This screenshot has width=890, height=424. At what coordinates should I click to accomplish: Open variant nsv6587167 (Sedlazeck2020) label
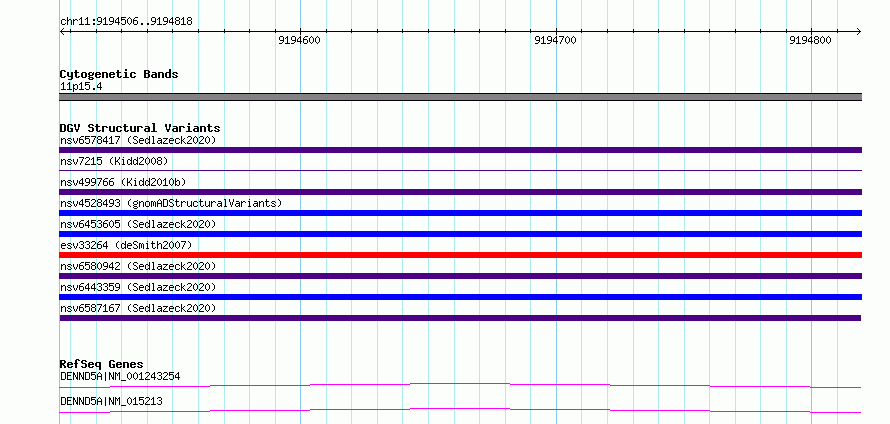[x=138, y=308]
